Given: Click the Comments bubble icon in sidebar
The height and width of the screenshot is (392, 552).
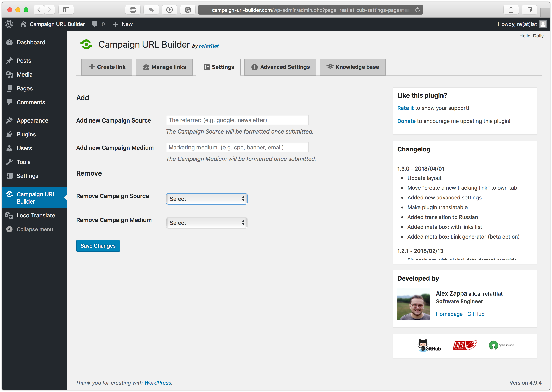Looking at the screenshot, I should [9, 102].
